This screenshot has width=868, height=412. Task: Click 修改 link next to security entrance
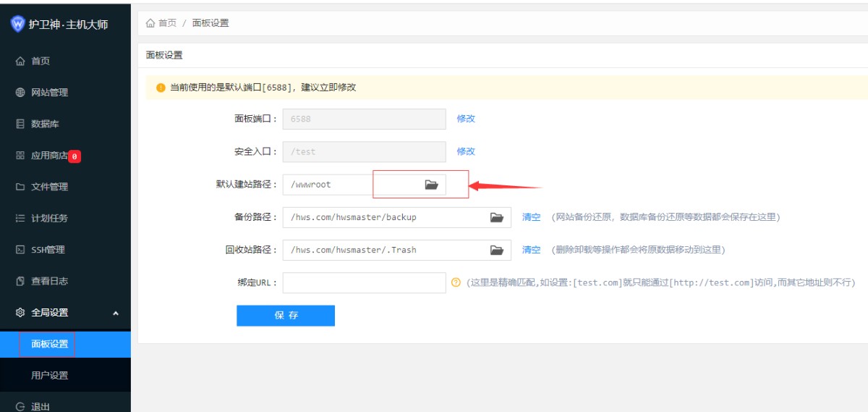click(x=466, y=151)
